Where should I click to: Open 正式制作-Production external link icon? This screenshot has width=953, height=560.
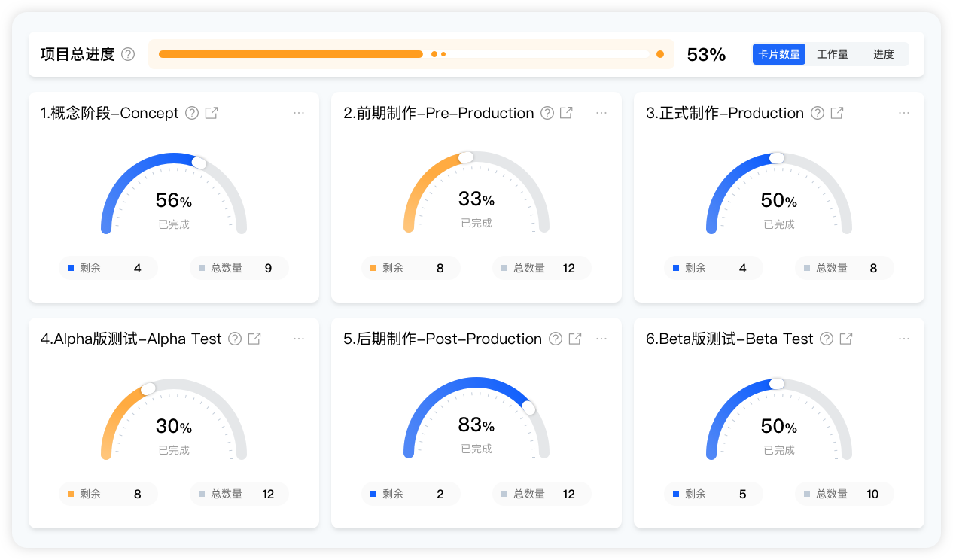tap(837, 113)
